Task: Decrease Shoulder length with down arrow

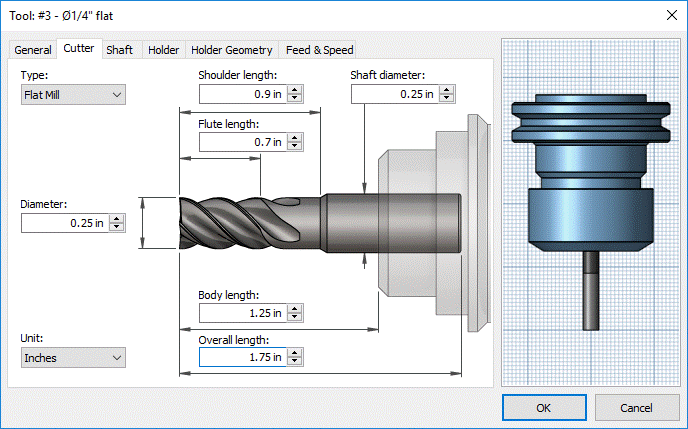Action: (x=295, y=98)
